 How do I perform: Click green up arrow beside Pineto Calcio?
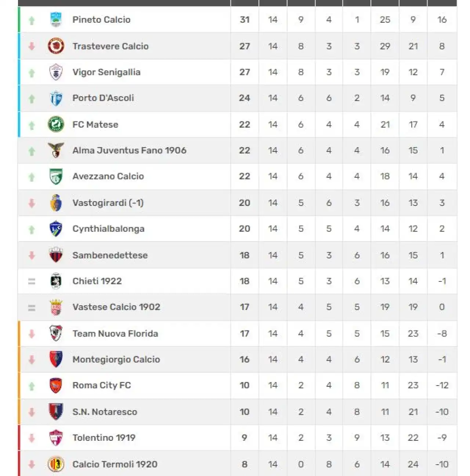click(32, 21)
